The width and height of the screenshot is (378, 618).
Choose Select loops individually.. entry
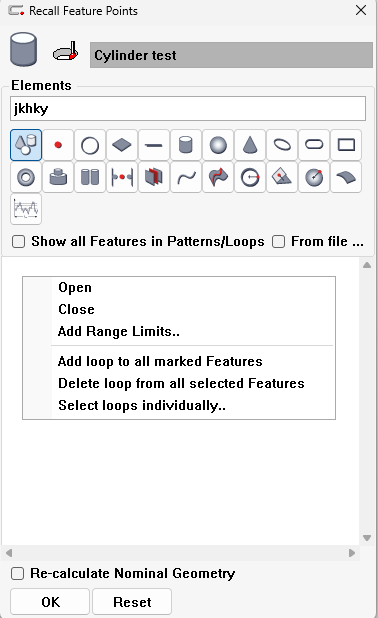142,406
